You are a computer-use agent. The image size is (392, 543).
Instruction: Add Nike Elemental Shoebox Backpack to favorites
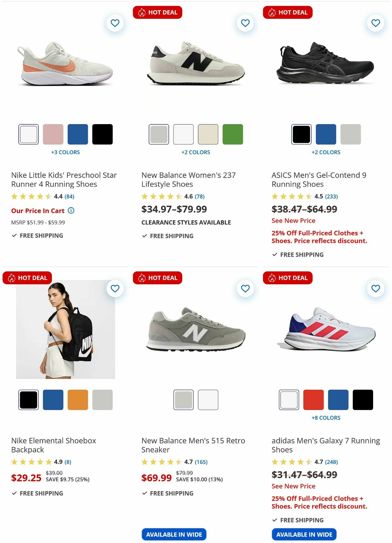click(x=115, y=289)
